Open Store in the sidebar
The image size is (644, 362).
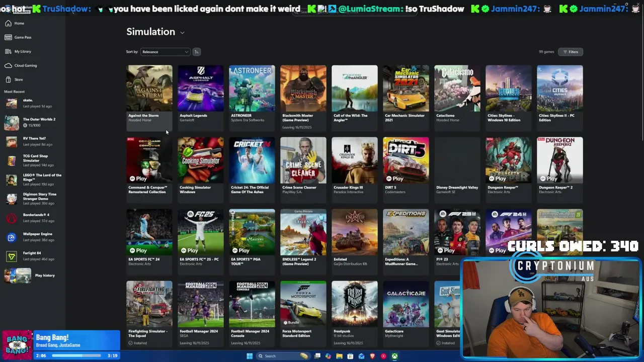14,79
